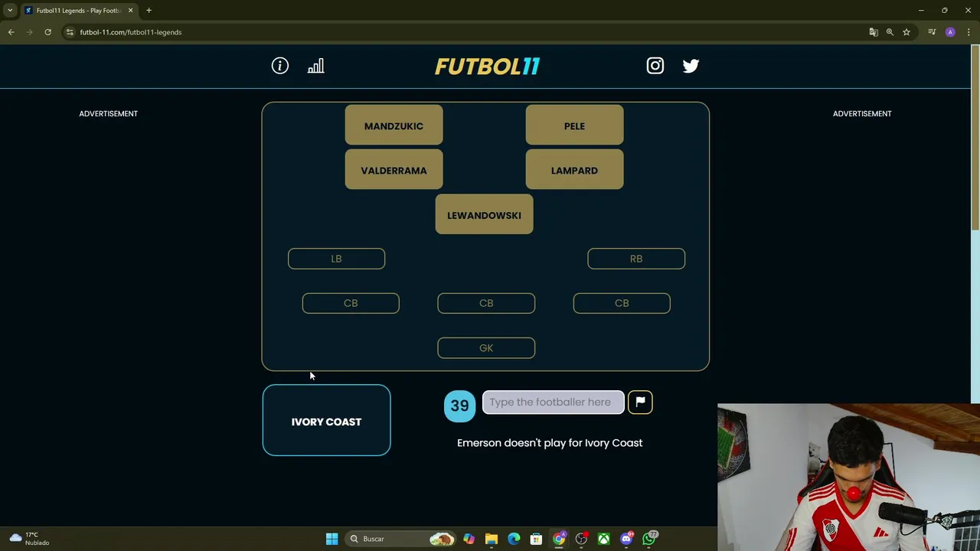
Task: Open the Twitter bird icon
Action: click(x=691, y=66)
